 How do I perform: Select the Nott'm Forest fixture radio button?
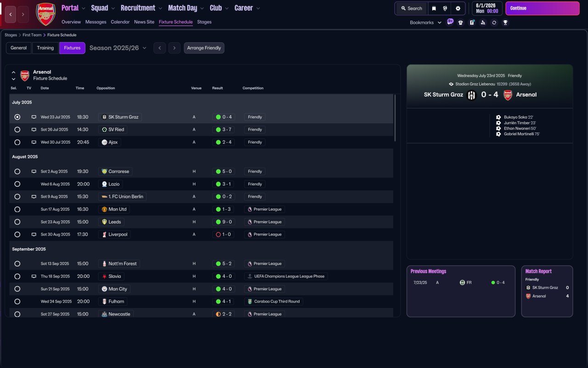click(17, 264)
